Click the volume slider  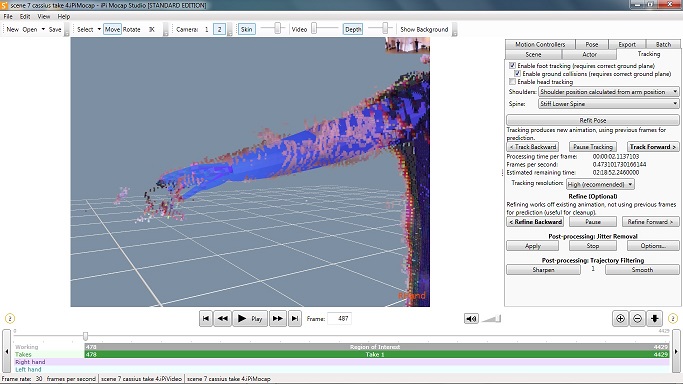click(x=492, y=319)
